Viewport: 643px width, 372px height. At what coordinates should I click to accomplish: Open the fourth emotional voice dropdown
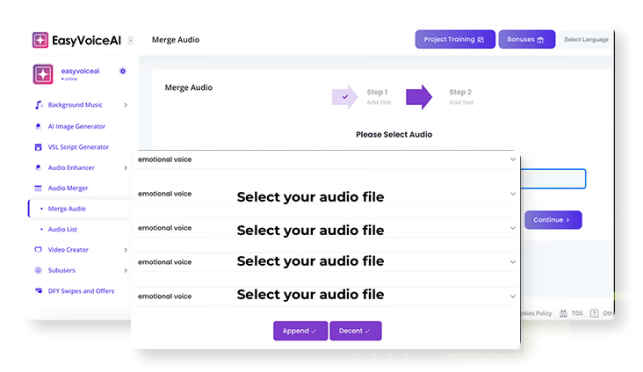coord(326,262)
